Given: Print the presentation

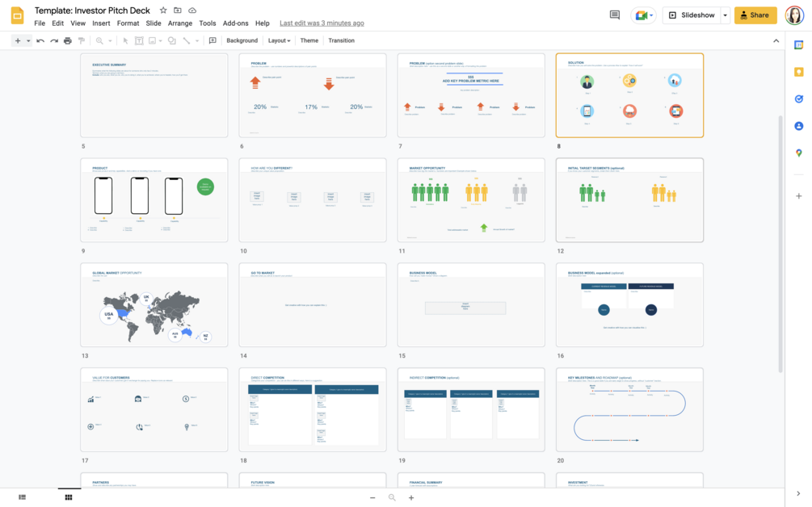Looking at the screenshot, I should coord(67,40).
